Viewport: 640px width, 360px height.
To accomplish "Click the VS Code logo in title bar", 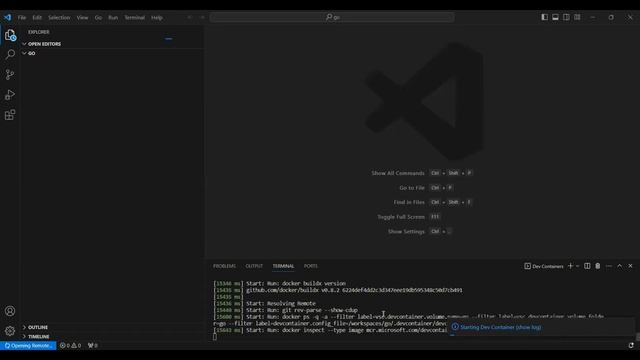I will (x=8, y=17).
